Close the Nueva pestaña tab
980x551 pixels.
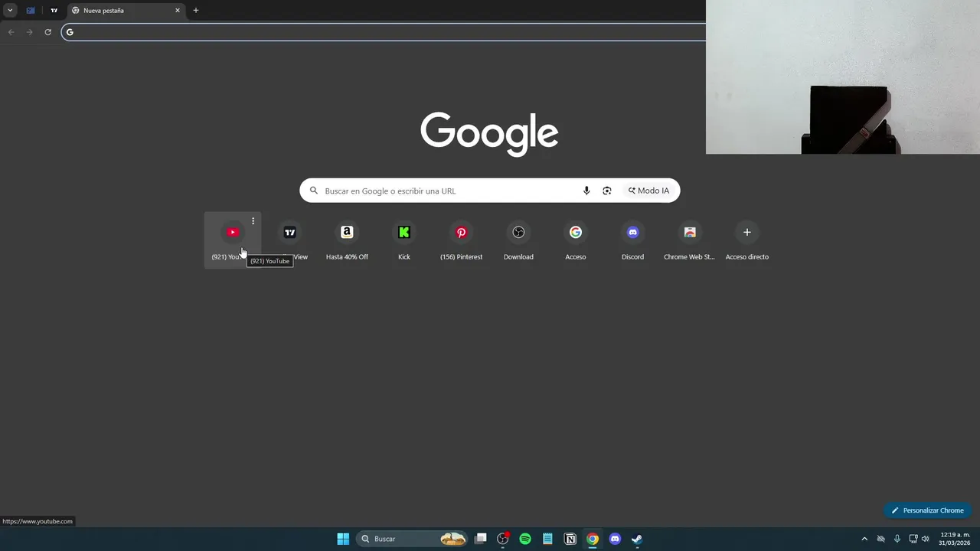[178, 11]
